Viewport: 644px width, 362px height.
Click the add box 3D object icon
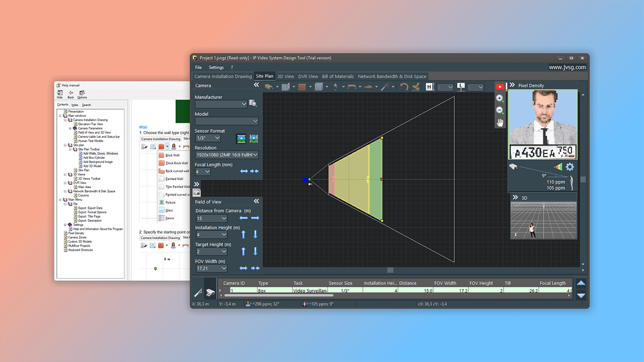[x=319, y=87]
